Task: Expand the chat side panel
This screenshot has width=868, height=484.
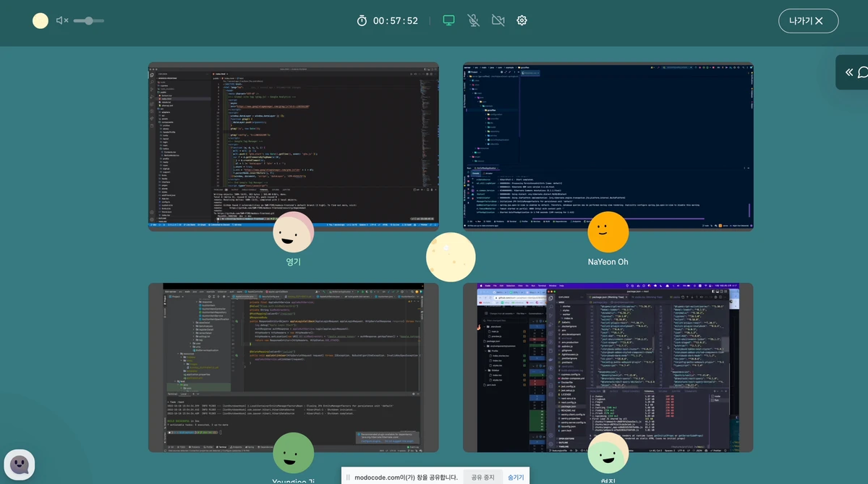Action: (853, 72)
